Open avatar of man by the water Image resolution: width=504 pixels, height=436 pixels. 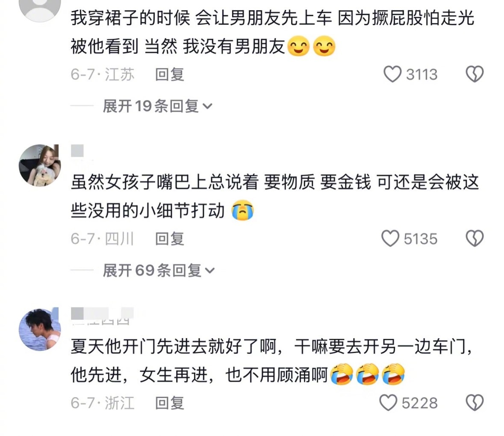click(x=40, y=329)
